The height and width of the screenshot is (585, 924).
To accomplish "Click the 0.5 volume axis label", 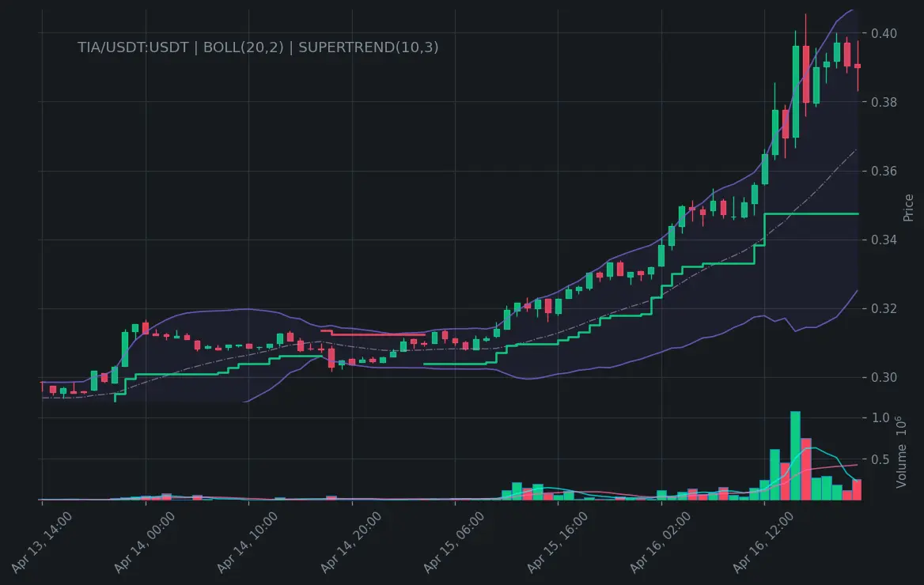I will (x=880, y=459).
